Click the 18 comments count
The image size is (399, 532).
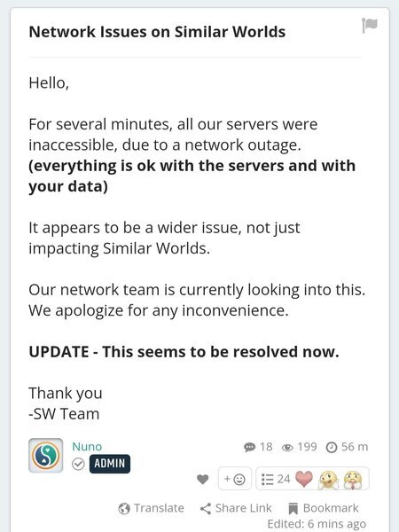coord(266,447)
